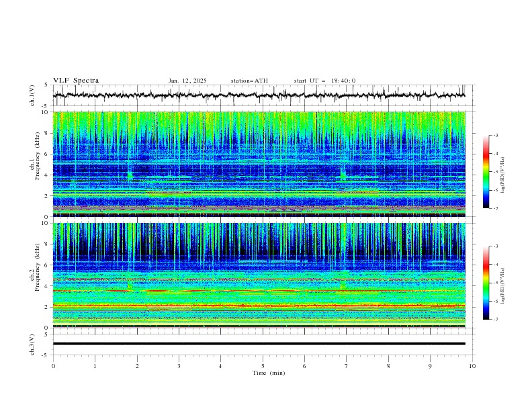Click the ch.1 spectrogram color scale bar
This screenshot has width=532, height=411.
click(x=486, y=171)
